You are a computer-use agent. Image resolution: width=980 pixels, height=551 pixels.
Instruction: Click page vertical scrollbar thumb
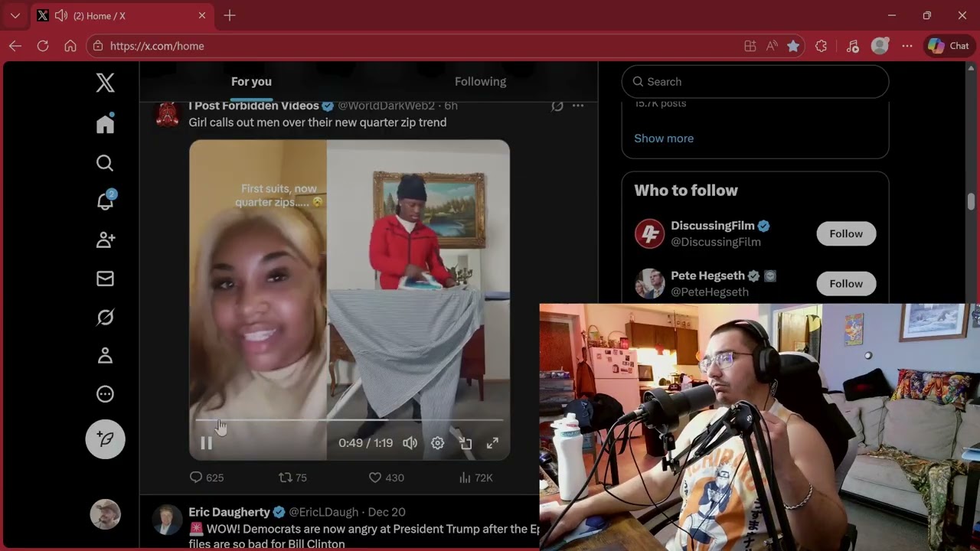(971, 201)
